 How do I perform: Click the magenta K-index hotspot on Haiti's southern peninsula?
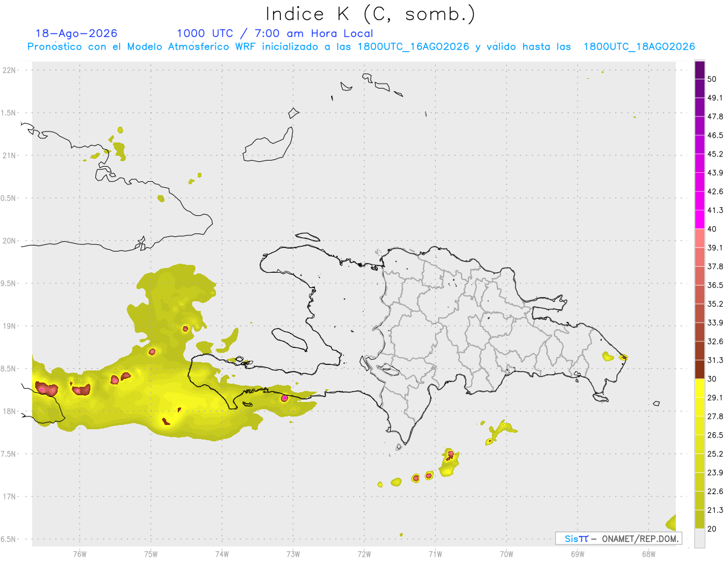[284, 398]
